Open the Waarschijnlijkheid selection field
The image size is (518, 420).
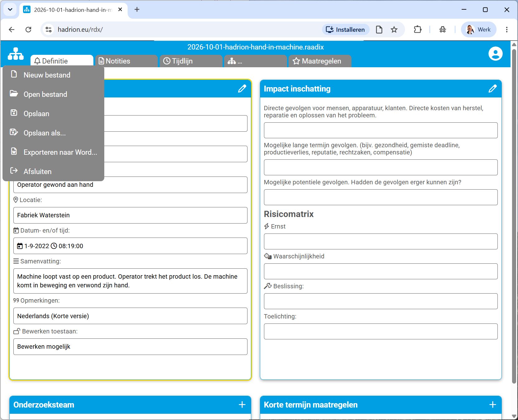point(381,271)
